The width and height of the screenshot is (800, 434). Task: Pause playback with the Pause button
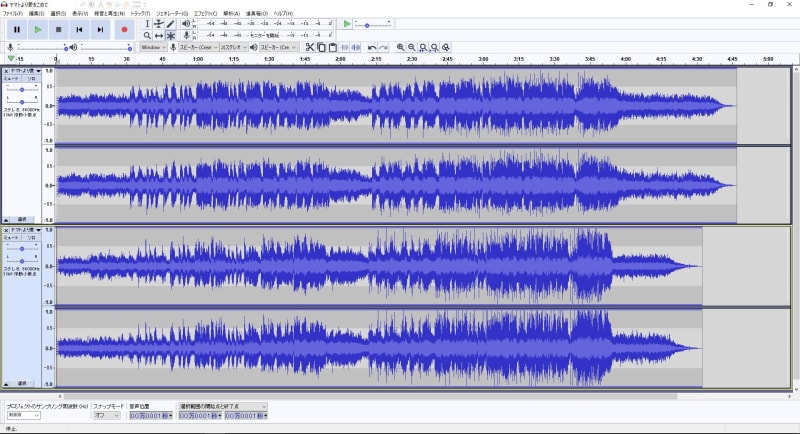point(17,30)
